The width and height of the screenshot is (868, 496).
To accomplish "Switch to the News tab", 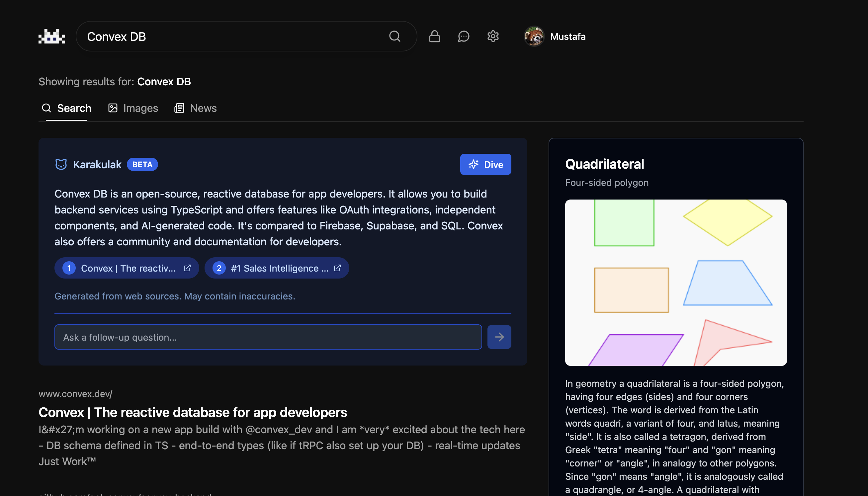I will click(196, 108).
